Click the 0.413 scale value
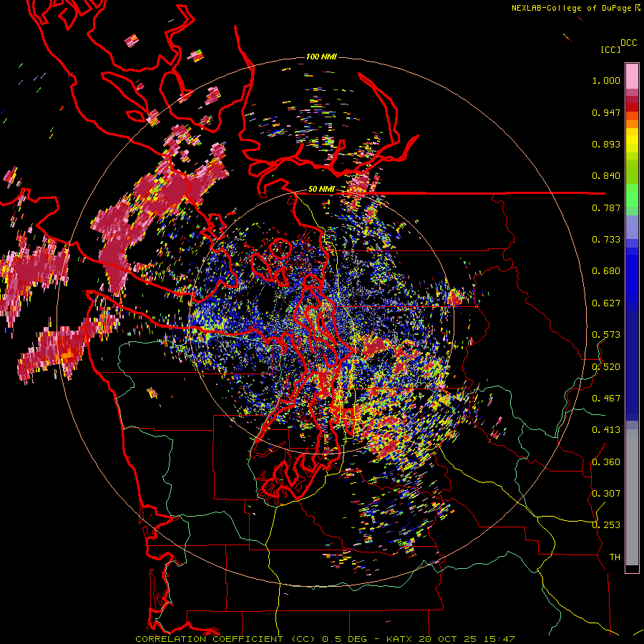This screenshot has height=644, width=644. click(x=606, y=430)
